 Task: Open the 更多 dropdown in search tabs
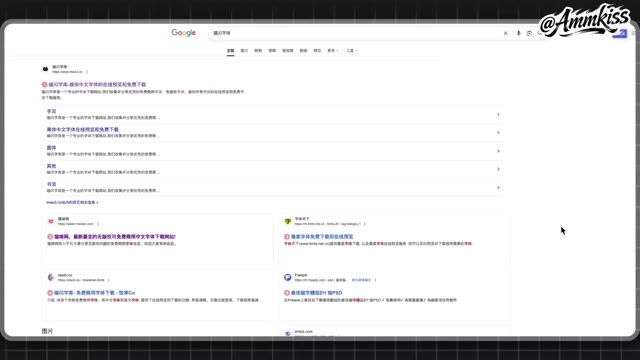coord(333,51)
